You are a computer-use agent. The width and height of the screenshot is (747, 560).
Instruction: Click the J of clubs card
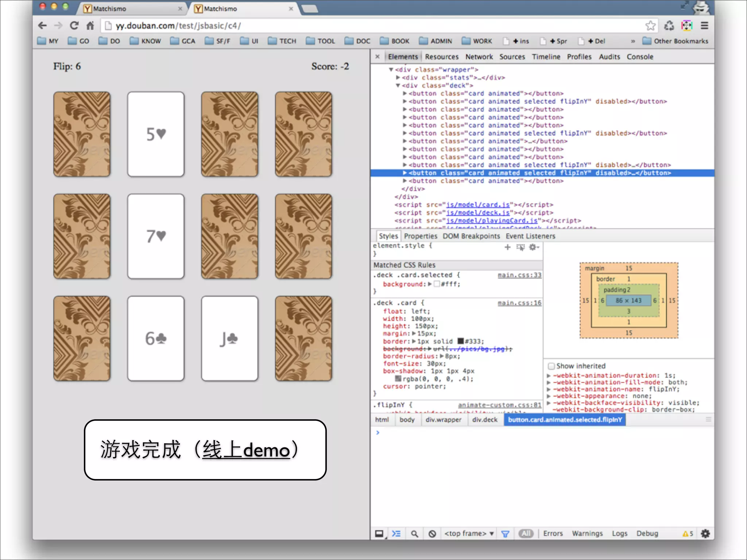point(229,338)
